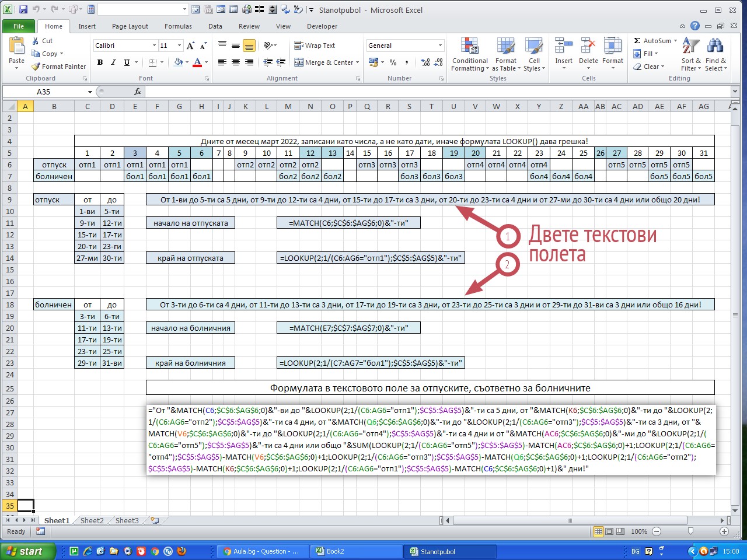Open the Sheet2 worksheet tab
The height and width of the screenshot is (560, 747).
click(92, 520)
